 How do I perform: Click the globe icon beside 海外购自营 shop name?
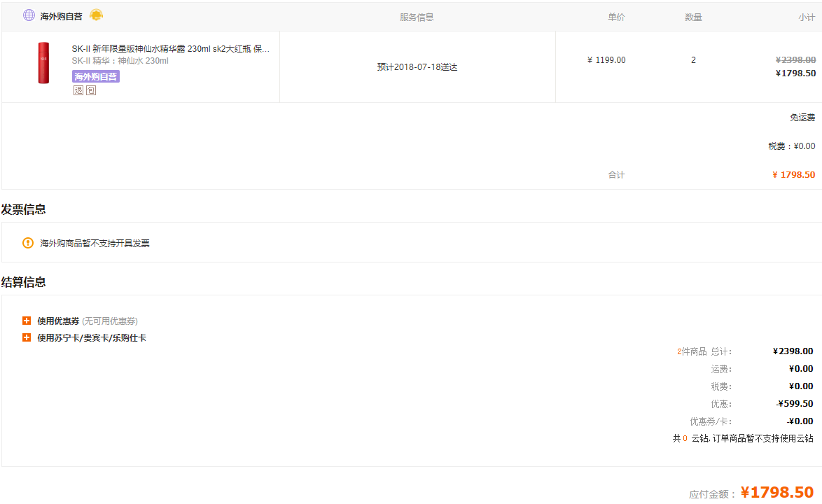coord(29,15)
